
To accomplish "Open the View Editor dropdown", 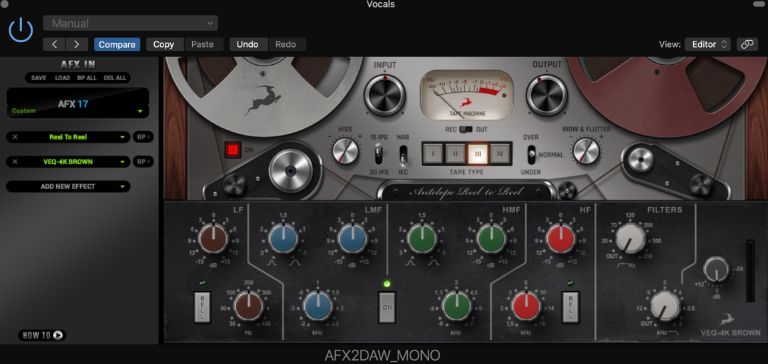I will [708, 44].
